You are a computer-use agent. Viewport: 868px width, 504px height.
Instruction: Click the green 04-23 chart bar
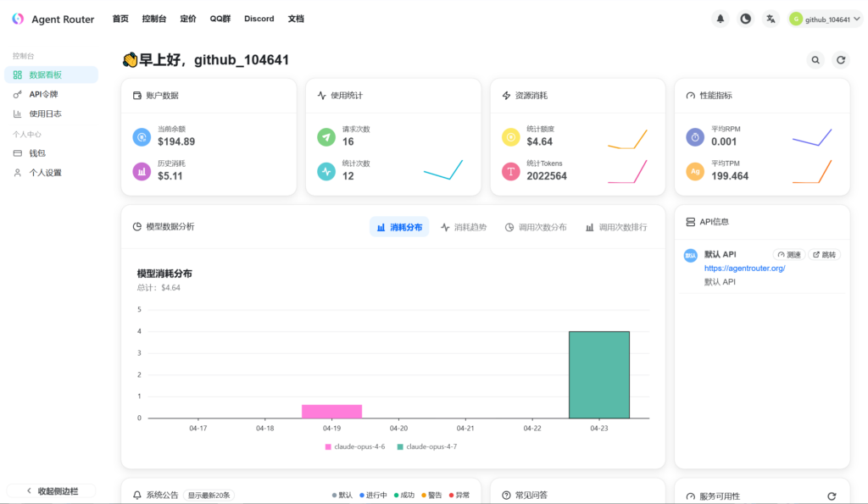(598, 374)
